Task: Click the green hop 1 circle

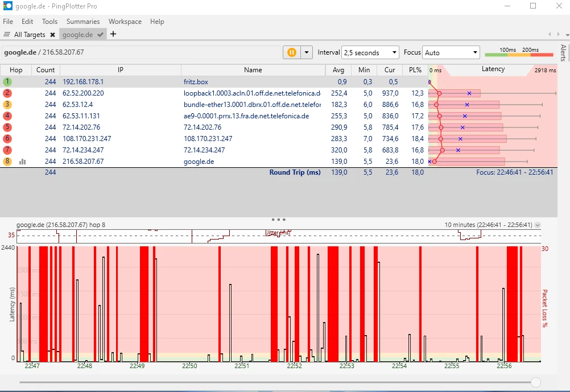Action: (x=7, y=82)
